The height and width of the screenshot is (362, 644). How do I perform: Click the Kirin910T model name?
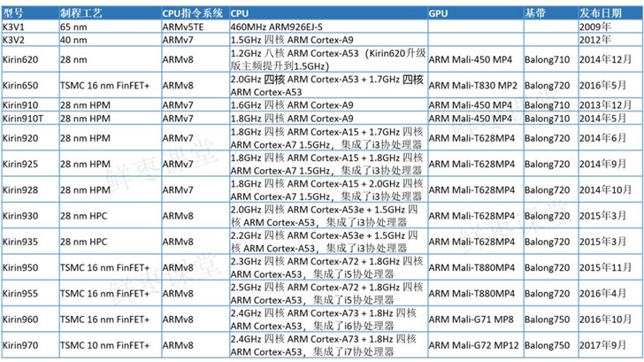24,118
